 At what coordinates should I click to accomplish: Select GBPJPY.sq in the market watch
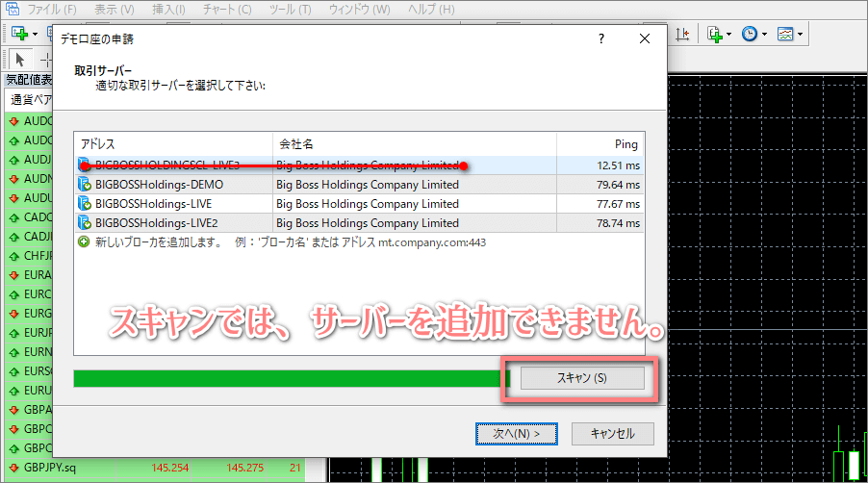tap(50, 468)
